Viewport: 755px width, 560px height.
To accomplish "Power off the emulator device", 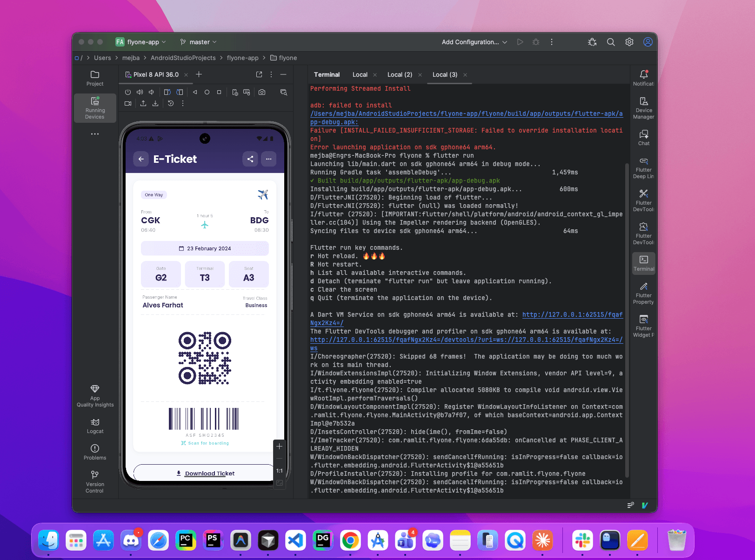I will tap(128, 92).
